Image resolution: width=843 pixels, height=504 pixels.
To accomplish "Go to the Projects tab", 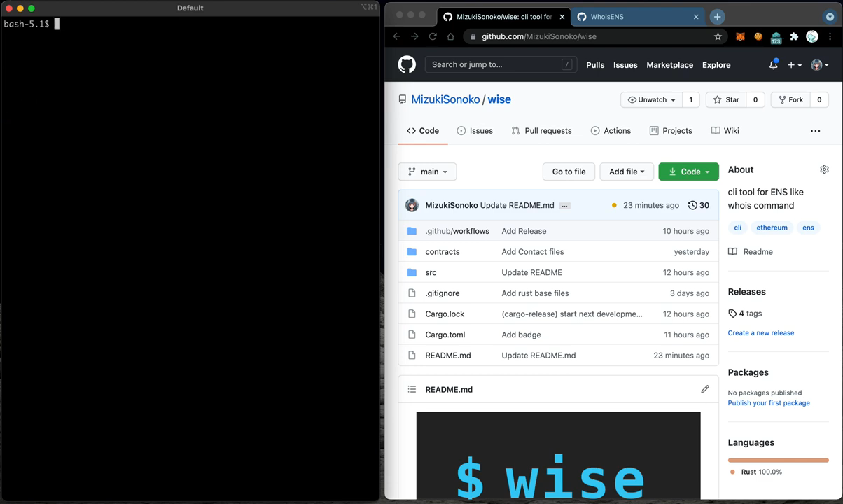I will pos(671,131).
